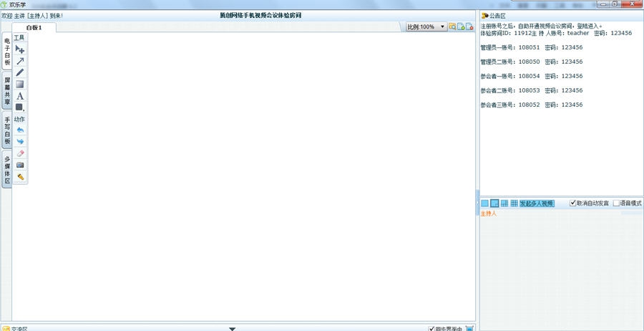
Task: Click 参会者三账号: 108052 line
Action: click(x=532, y=105)
